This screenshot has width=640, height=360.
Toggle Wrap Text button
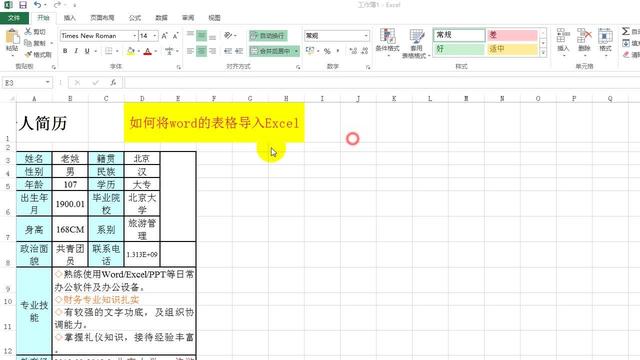(268, 36)
